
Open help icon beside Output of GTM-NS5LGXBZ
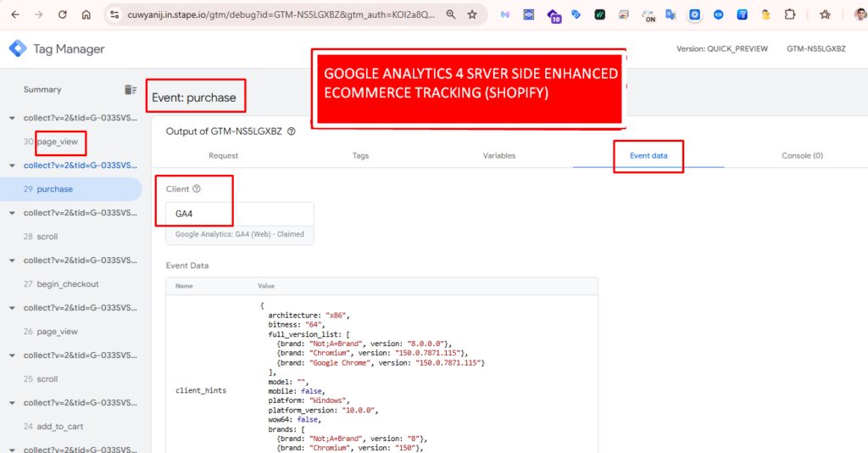[x=292, y=131]
